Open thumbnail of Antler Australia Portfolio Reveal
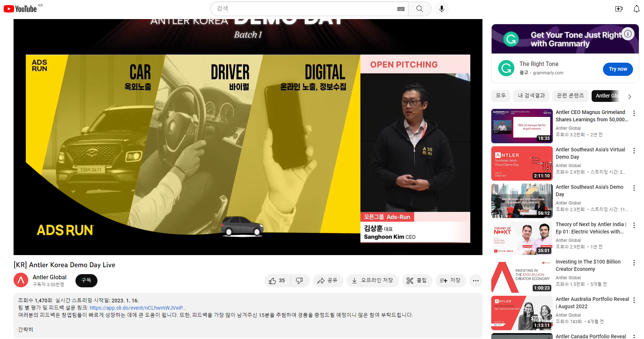 tap(522, 313)
